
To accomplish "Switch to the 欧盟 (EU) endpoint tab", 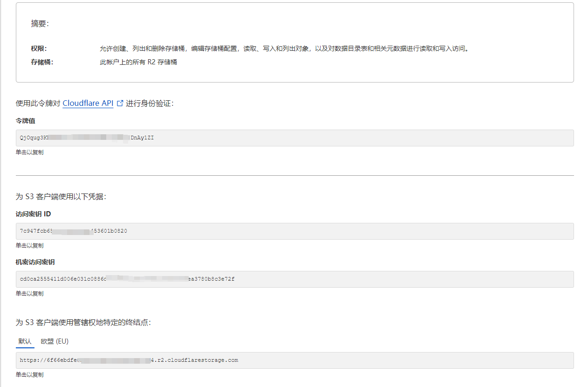I will tap(54, 341).
